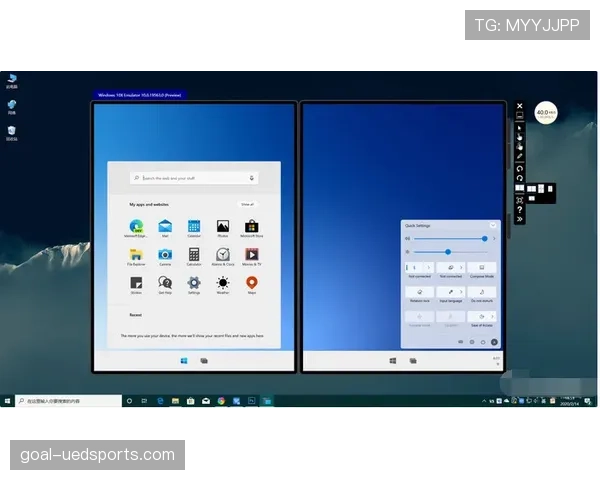The image size is (600, 480).
Task: Click Task View on right emulator taskbar
Action: (413, 361)
